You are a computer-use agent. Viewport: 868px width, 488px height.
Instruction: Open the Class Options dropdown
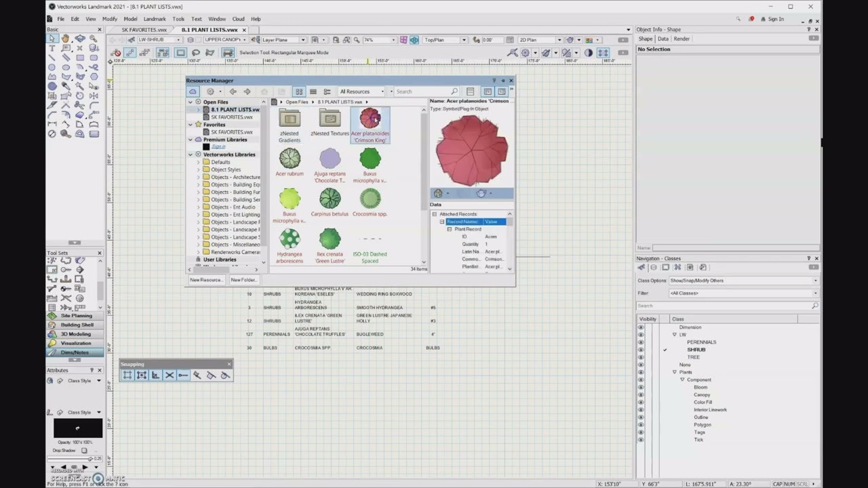[744, 281]
